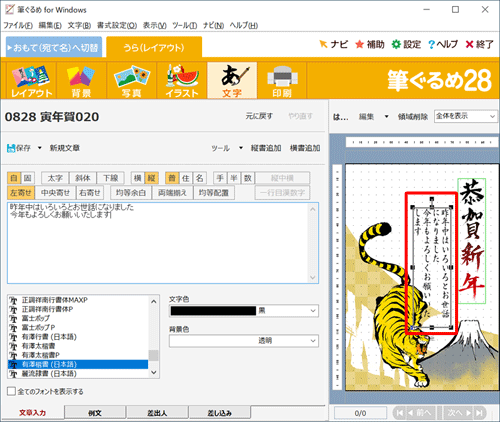Screen dimensions: 500x422
Task: Click 新規文章 new text
Action: (65, 148)
